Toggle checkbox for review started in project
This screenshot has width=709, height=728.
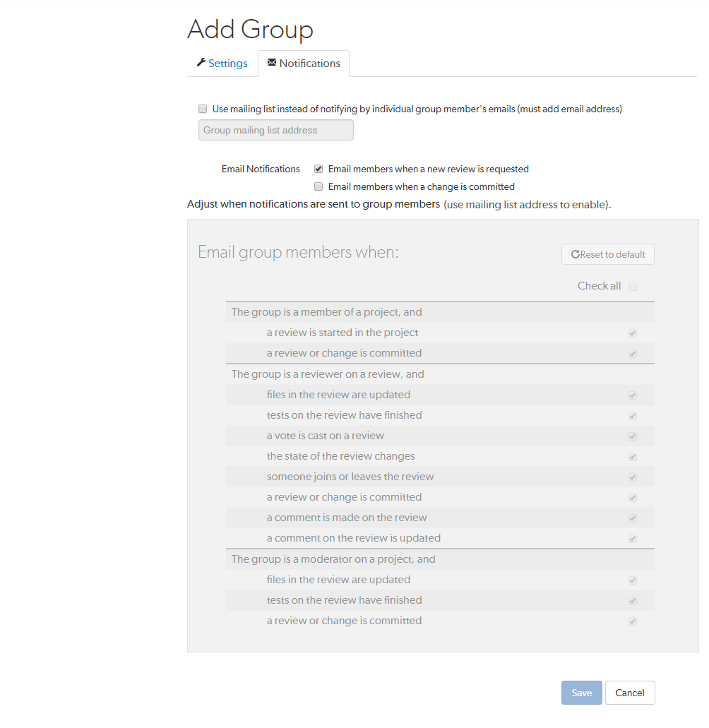[x=632, y=333]
